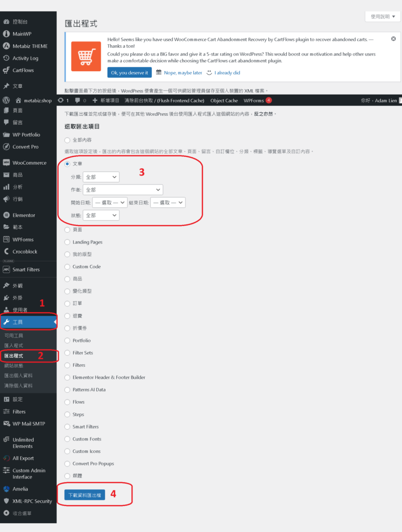This screenshot has height=532, width=402.
Task: Click the WooCommerce icon in sidebar
Action: point(6,163)
